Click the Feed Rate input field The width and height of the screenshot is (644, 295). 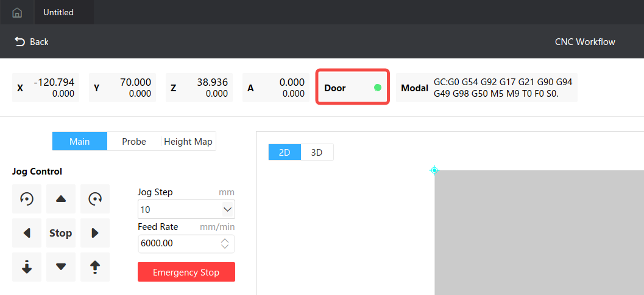[x=177, y=243]
